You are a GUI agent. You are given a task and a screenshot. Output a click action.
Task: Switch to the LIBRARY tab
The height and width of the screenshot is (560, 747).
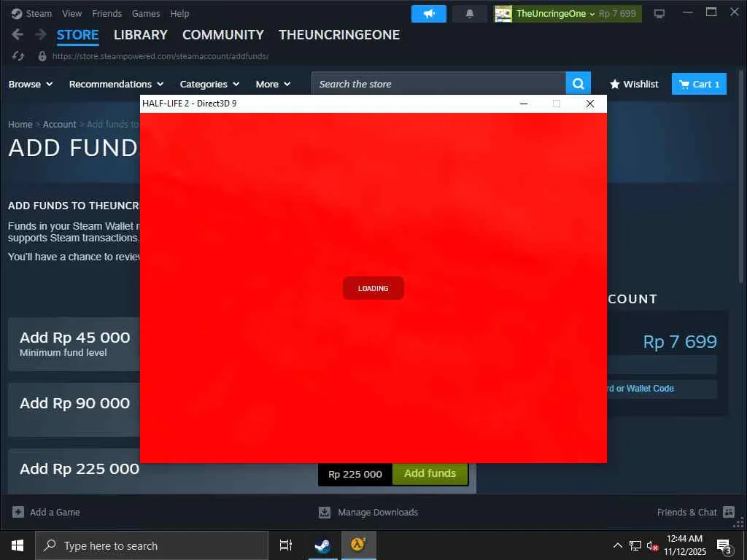coord(141,35)
